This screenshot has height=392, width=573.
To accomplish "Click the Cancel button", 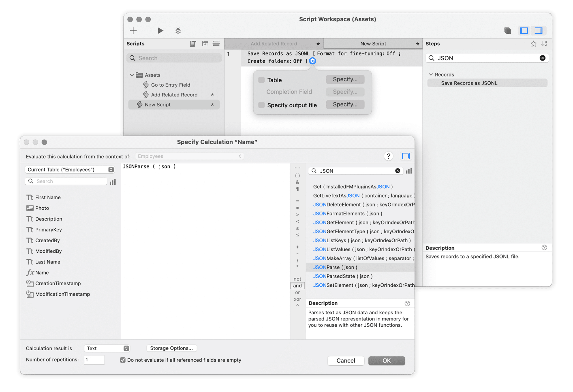I will coord(346,361).
